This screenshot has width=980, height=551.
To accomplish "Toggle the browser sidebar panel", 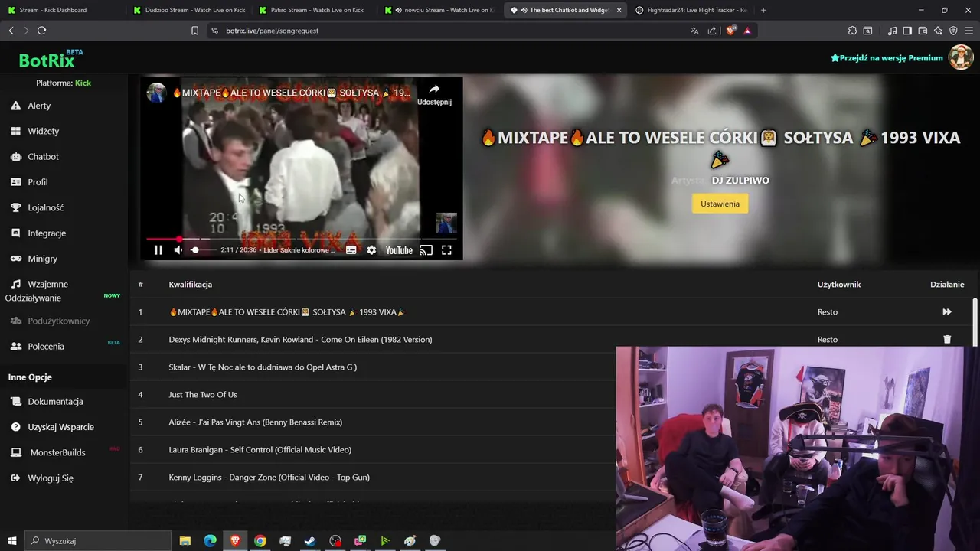I will click(907, 31).
